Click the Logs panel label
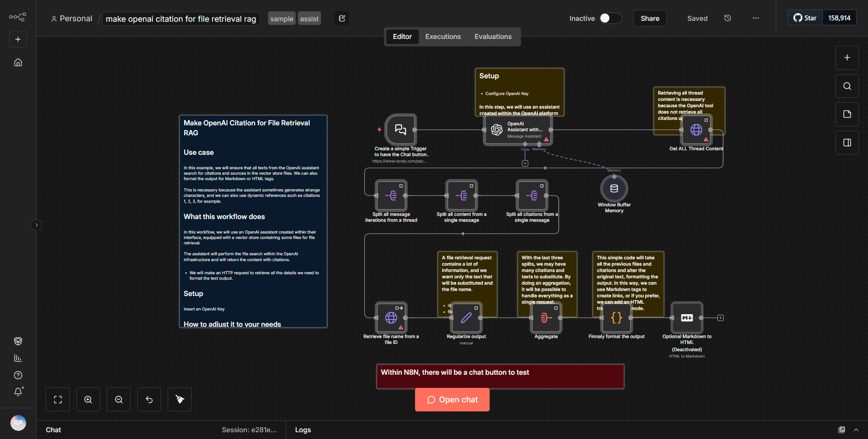Screen dimensions: 868x439 303,430
